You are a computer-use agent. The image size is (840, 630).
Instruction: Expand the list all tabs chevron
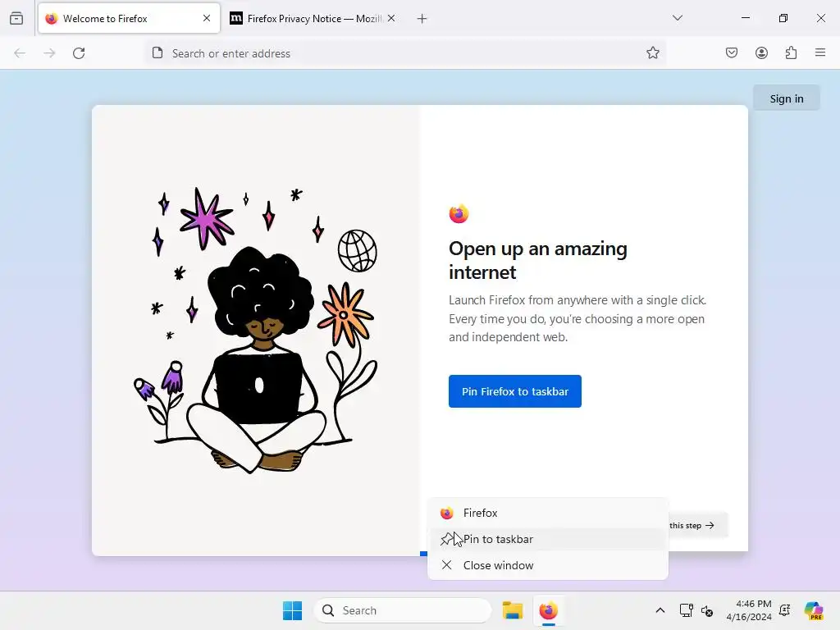[x=677, y=18]
